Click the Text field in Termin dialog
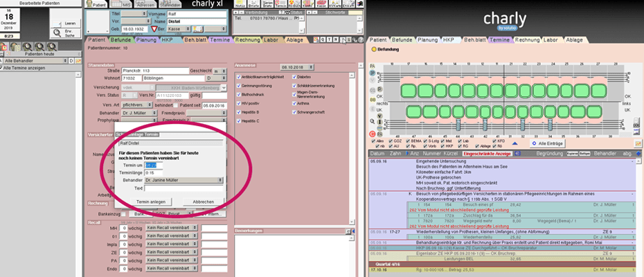Image resolution: width=644 pixels, height=277 pixels. click(184, 188)
